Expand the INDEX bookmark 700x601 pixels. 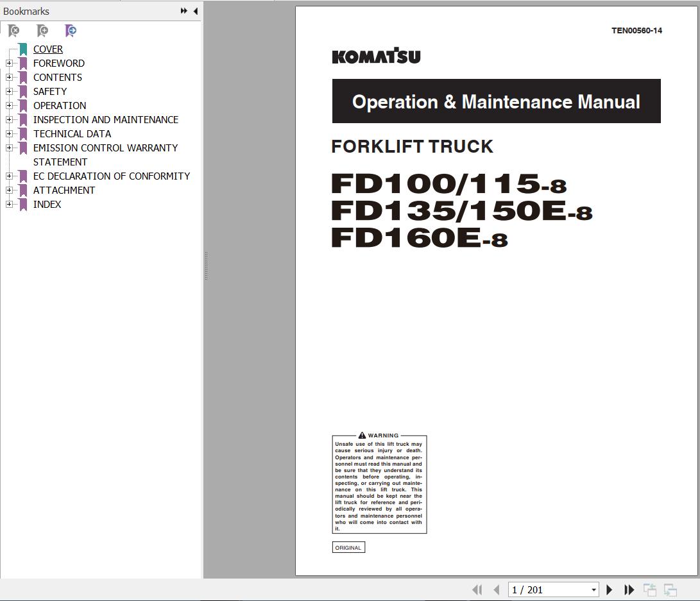(x=9, y=205)
